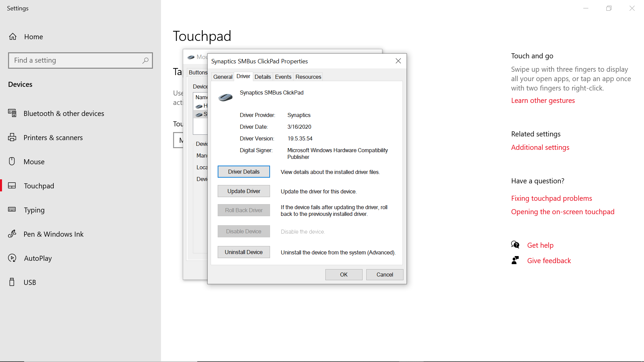Open Pen & Windows Ink settings
644x362 pixels.
[13, 234]
